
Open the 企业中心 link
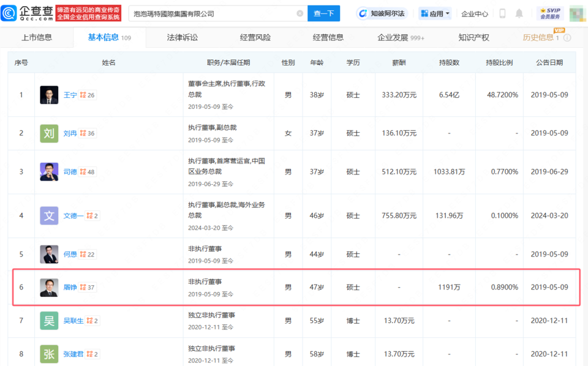pos(475,13)
